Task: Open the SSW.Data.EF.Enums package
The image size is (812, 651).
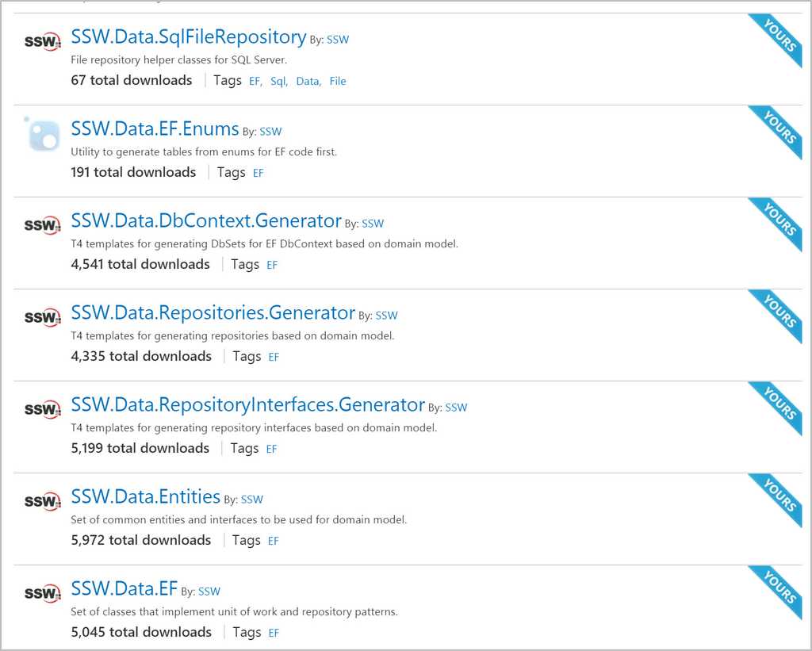Action: [x=155, y=129]
